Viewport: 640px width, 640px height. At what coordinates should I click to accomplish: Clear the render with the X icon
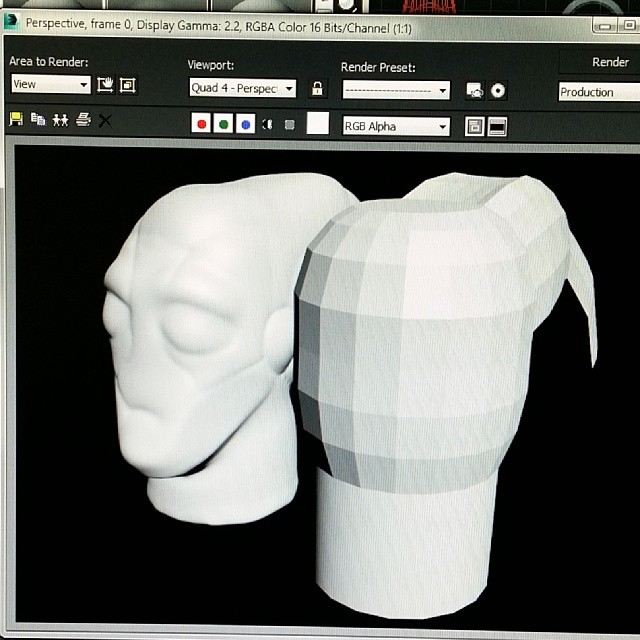tap(105, 121)
